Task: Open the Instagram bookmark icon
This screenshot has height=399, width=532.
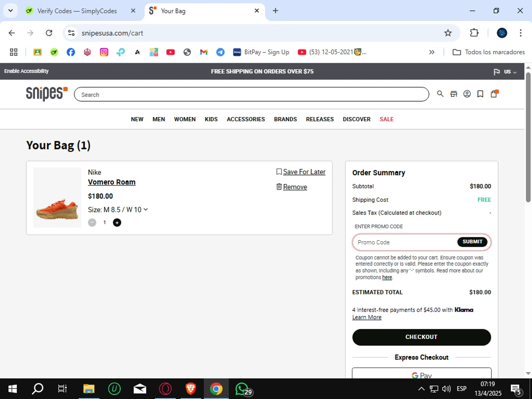Action: (x=104, y=52)
